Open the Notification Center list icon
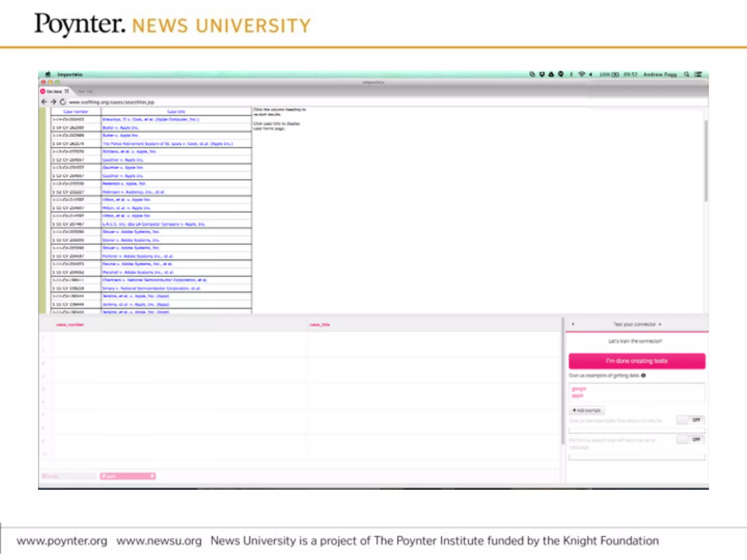Viewport: 747px width, 560px height. (698, 74)
